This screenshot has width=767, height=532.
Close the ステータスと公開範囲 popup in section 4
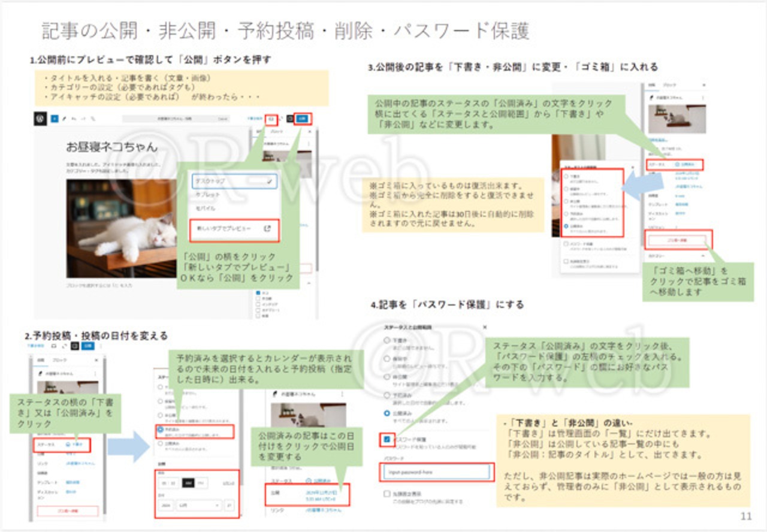pyautogui.click(x=484, y=328)
